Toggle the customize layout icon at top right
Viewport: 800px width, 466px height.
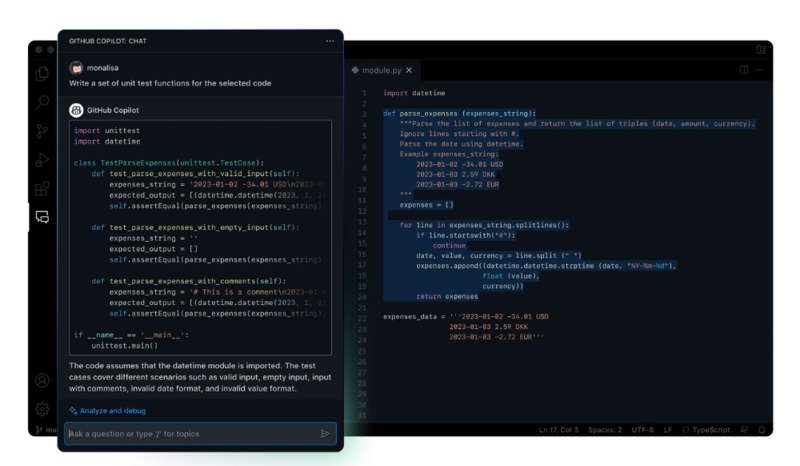click(761, 49)
